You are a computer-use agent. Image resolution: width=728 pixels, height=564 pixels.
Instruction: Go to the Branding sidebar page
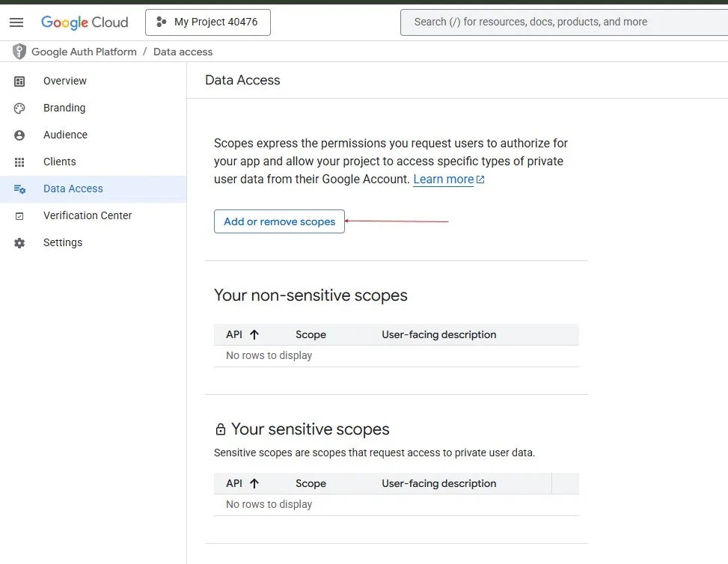point(64,108)
